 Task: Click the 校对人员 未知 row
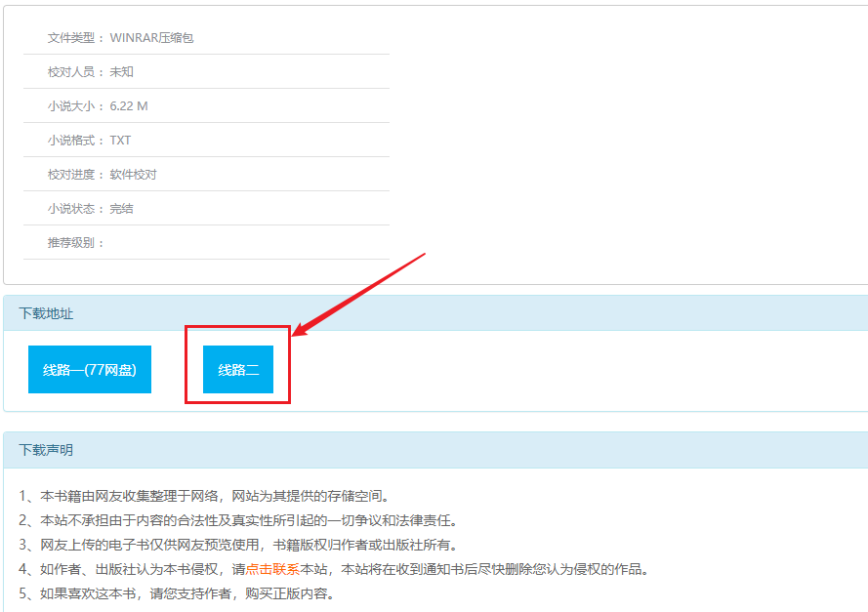pos(91,72)
